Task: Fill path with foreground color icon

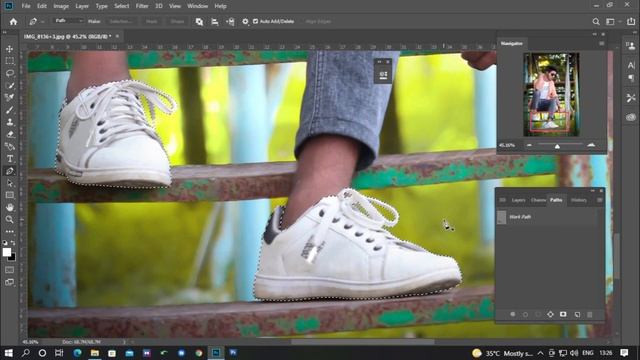Action: click(513, 314)
